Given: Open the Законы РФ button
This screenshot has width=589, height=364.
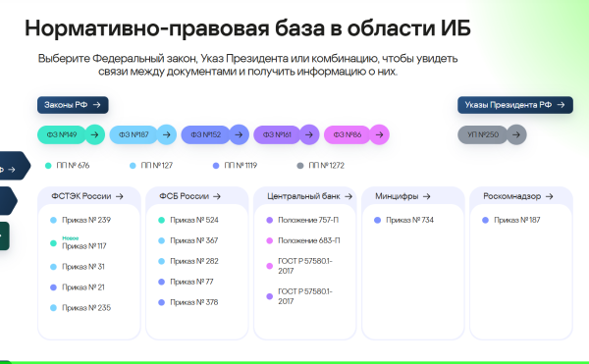Looking at the screenshot, I should tap(73, 105).
